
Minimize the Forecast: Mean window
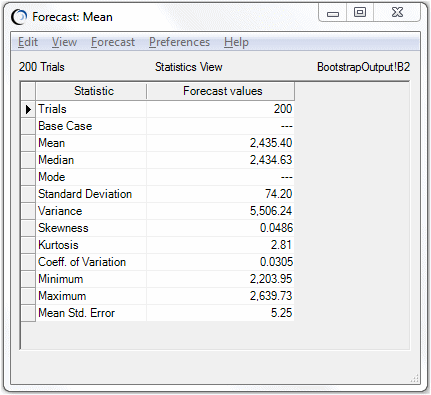(333, 13)
